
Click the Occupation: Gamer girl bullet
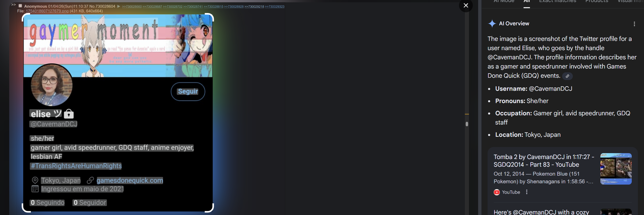click(x=563, y=118)
